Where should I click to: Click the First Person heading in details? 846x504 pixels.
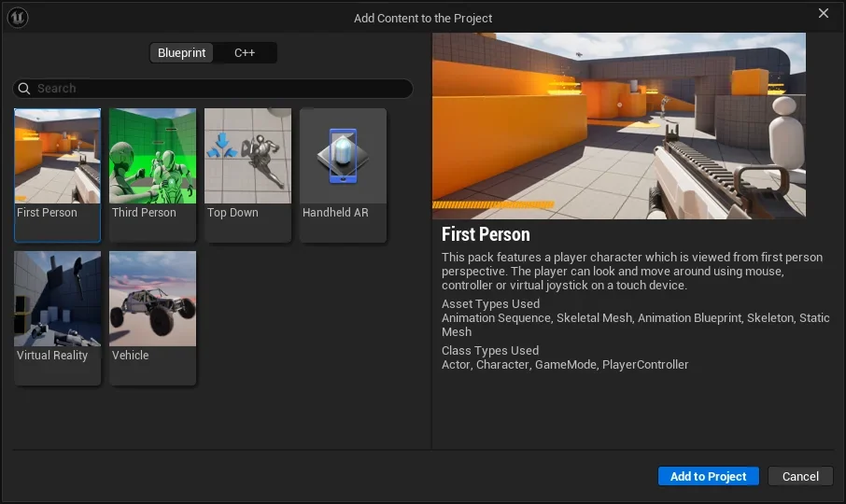[x=486, y=234]
